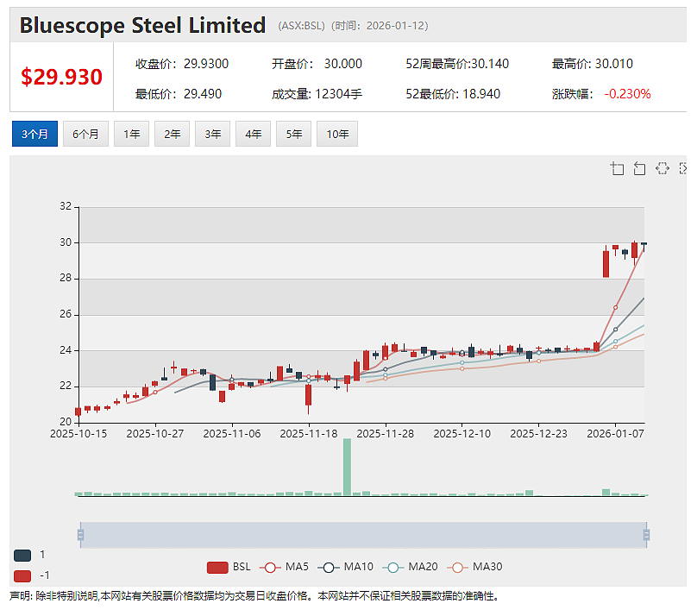Select the 3个月 time range tab
The image size is (697, 616).
[35, 134]
